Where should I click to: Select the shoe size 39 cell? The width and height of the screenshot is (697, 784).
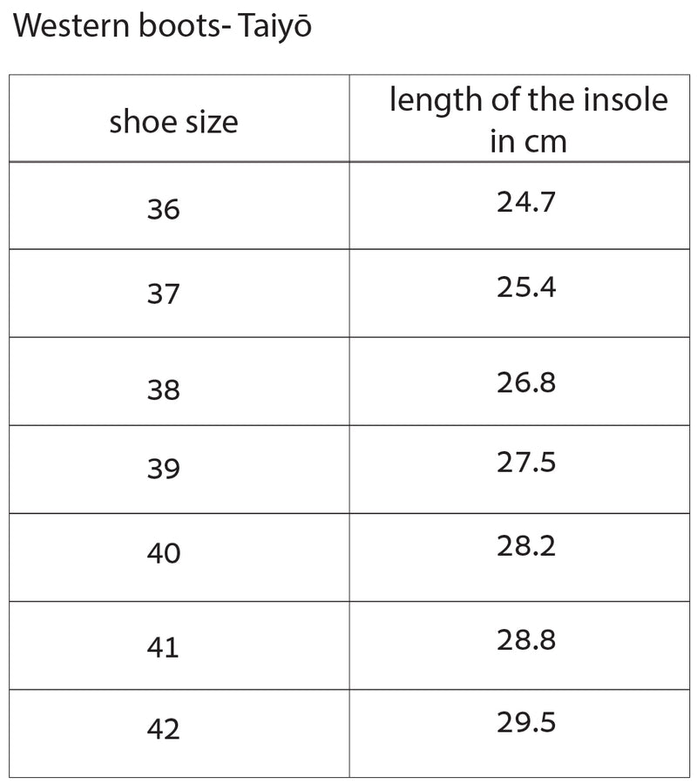pos(164,470)
